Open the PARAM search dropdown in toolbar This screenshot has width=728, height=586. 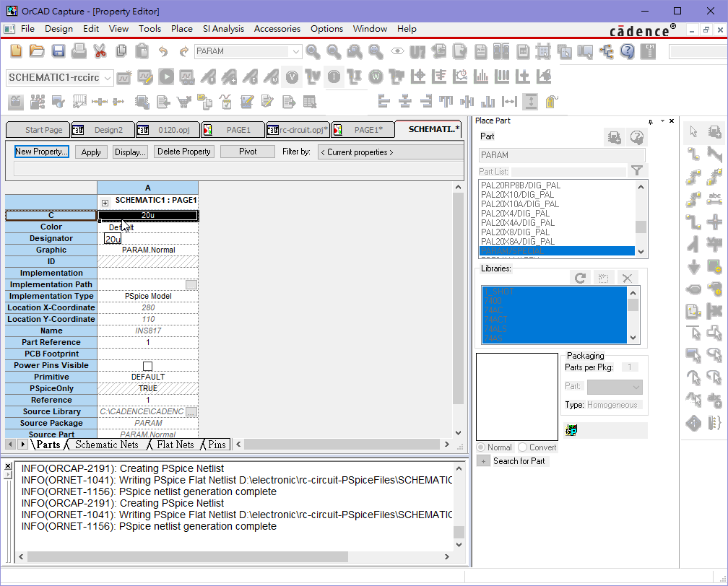pyautogui.click(x=296, y=51)
